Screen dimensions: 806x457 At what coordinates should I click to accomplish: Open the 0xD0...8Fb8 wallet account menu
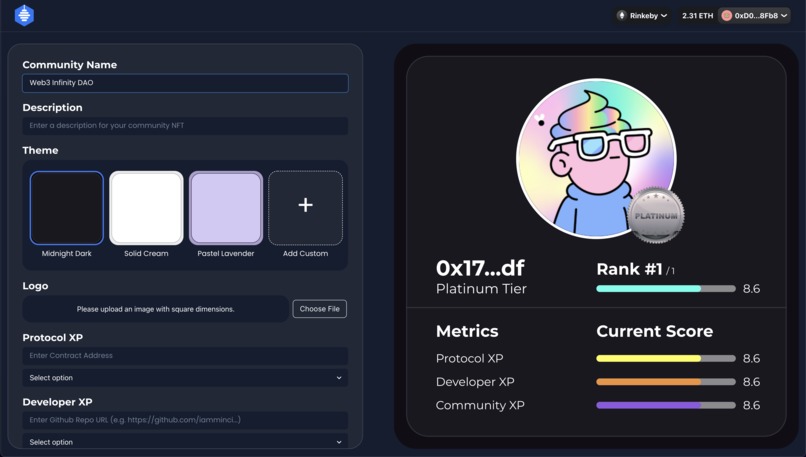(755, 15)
